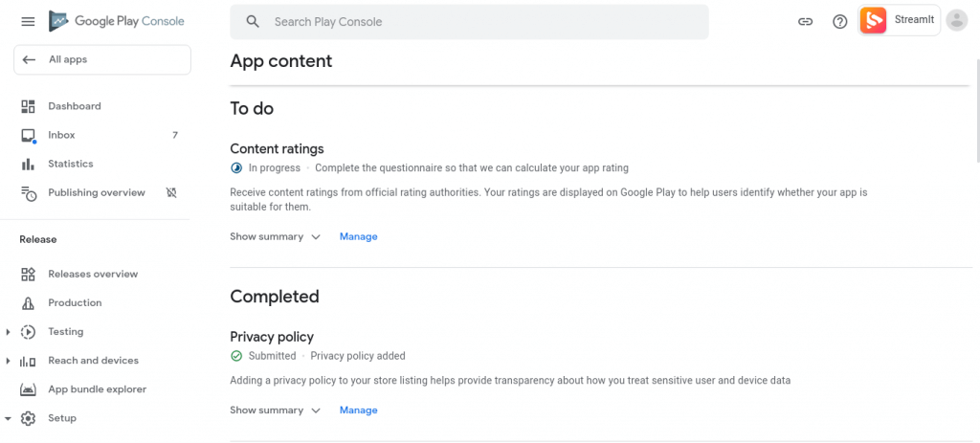Screen dimensions: 980x443
Task: Click the Statistics bar chart icon
Action: 28,164
